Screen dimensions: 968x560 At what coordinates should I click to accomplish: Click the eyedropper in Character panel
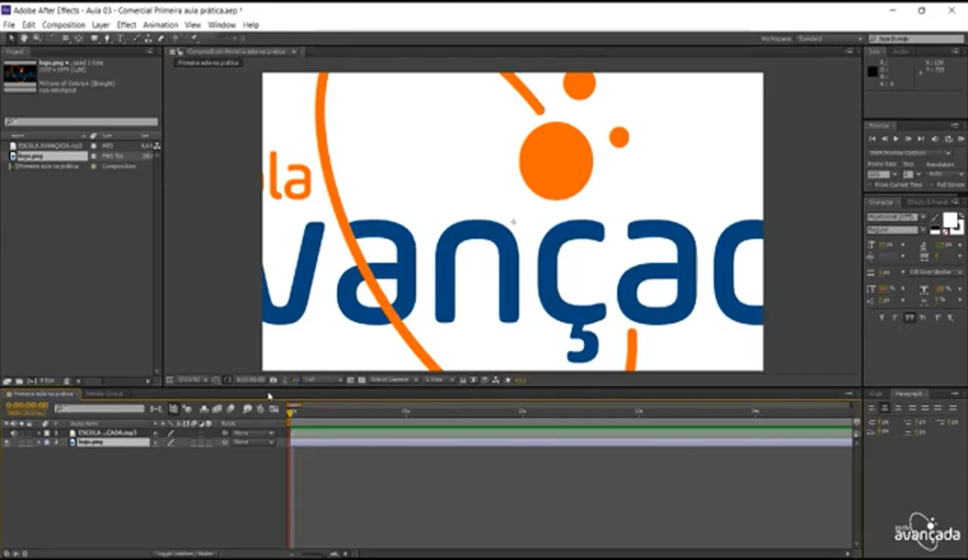point(935,218)
